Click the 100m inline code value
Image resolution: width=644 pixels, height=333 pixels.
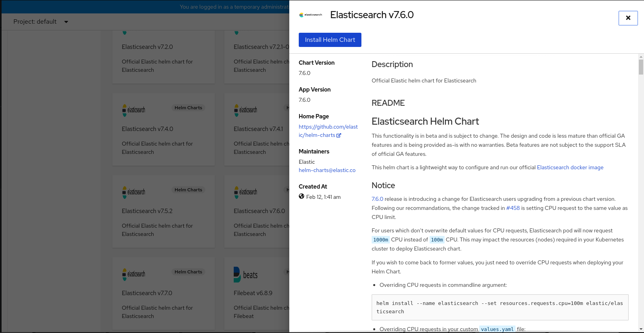click(437, 240)
